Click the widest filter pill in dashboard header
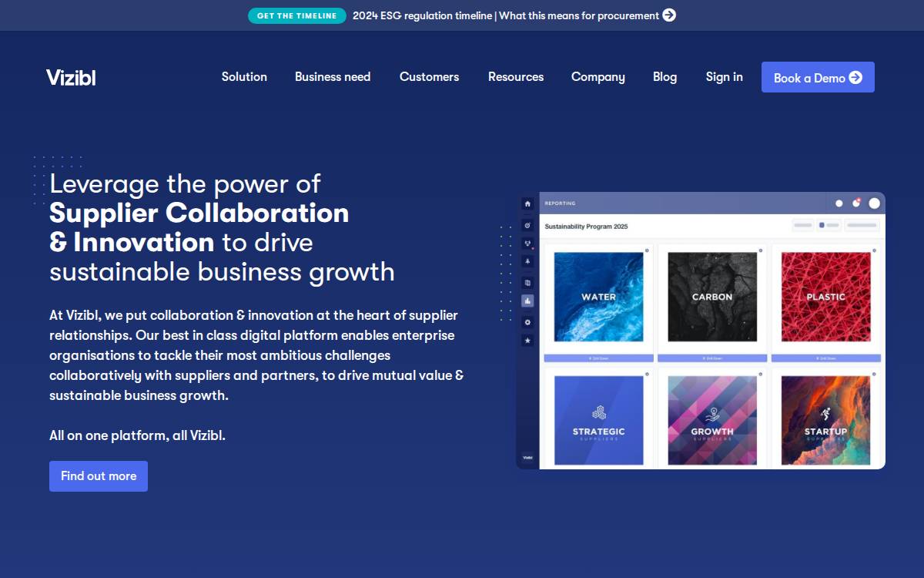 click(x=862, y=226)
